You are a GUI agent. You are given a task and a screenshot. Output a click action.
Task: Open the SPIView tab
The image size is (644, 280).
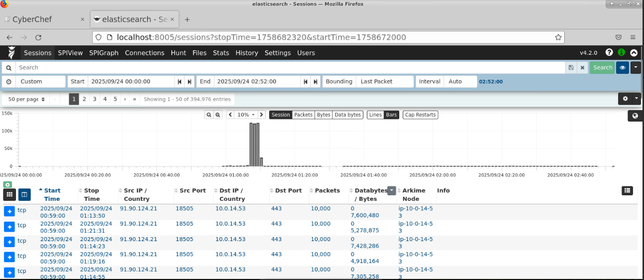70,53
